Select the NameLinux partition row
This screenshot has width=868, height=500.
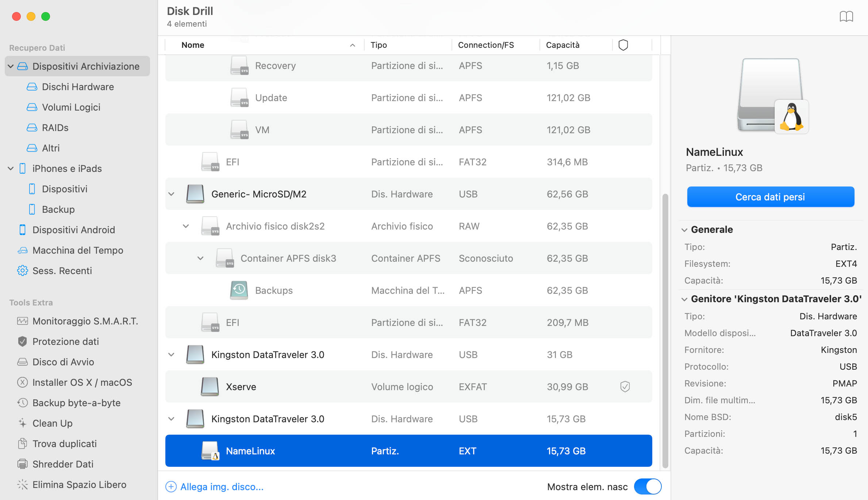tap(408, 451)
